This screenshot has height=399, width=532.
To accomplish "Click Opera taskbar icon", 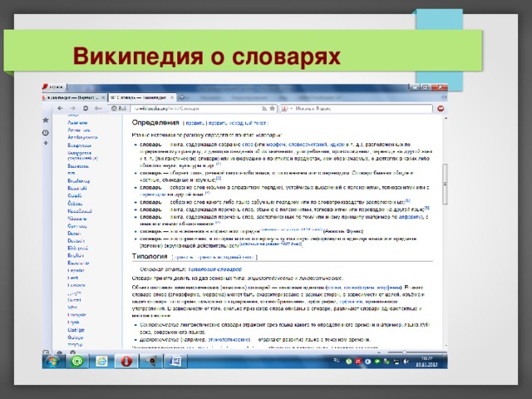I will (126, 362).
